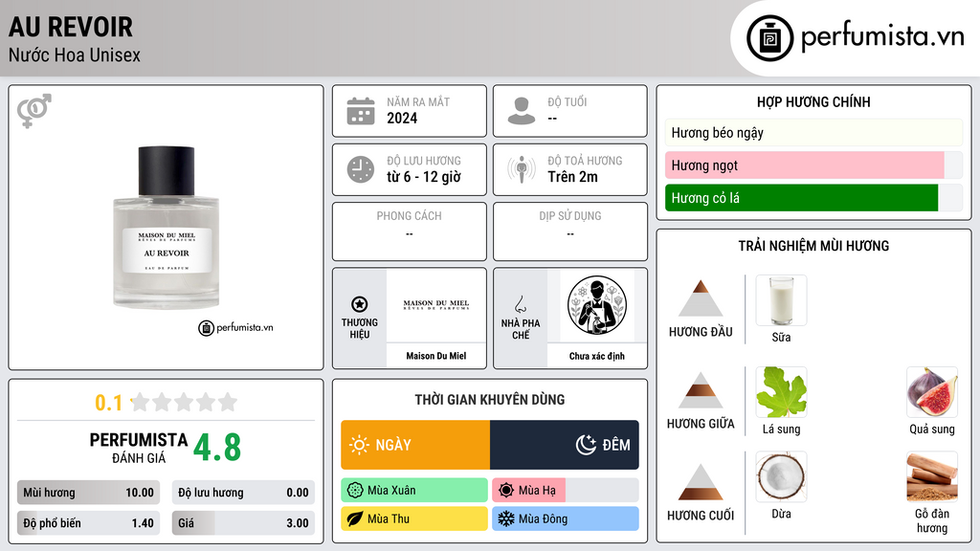The height and width of the screenshot is (551, 980).
Task: Click the person icon beside Độ tuổi
Action: (522, 111)
